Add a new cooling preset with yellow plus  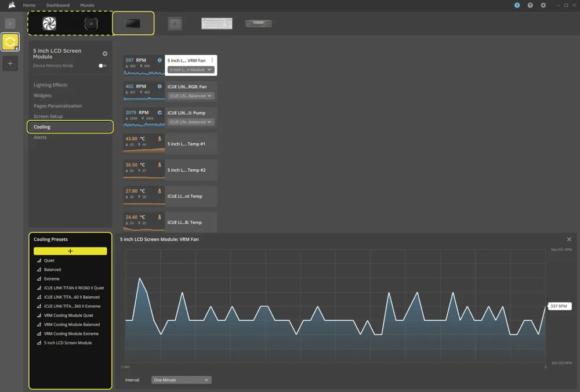[70, 251]
